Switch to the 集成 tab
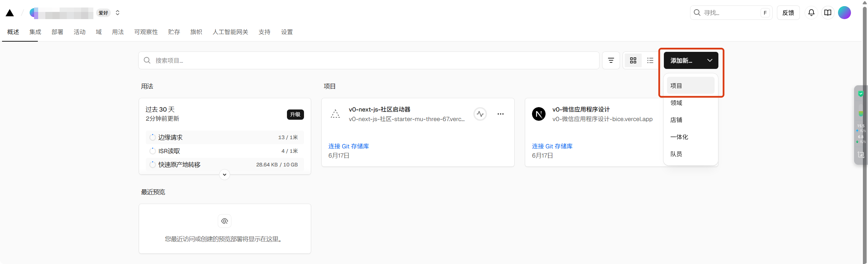Screen dimensions: 868x264 (35, 32)
